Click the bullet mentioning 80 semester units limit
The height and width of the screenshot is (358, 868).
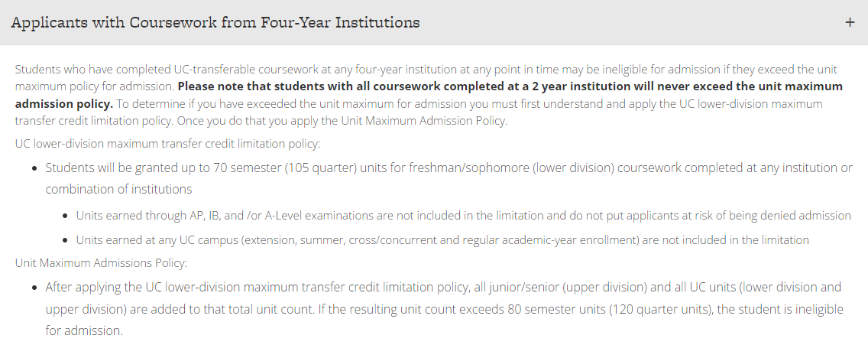pos(444,309)
